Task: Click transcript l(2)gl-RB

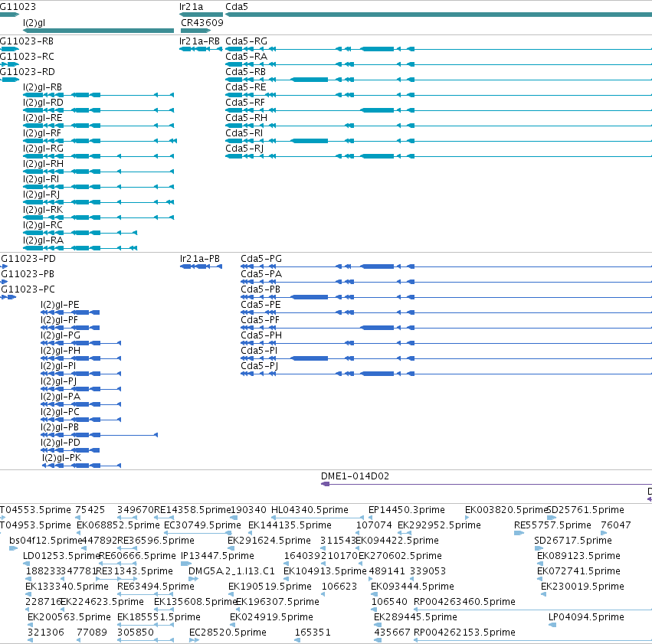Action: pyautogui.click(x=98, y=95)
